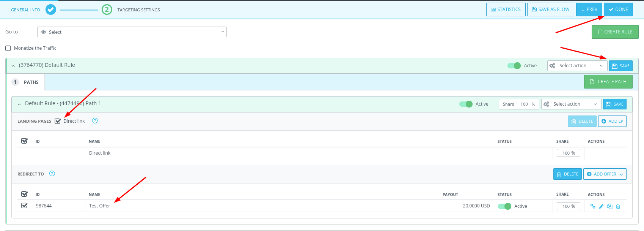
Task: Duplicate Test Offer using the copy icon
Action: click(609, 206)
